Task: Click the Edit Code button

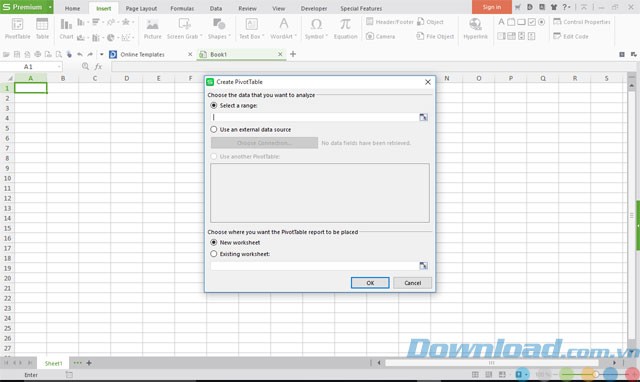Action: tap(571, 36)
